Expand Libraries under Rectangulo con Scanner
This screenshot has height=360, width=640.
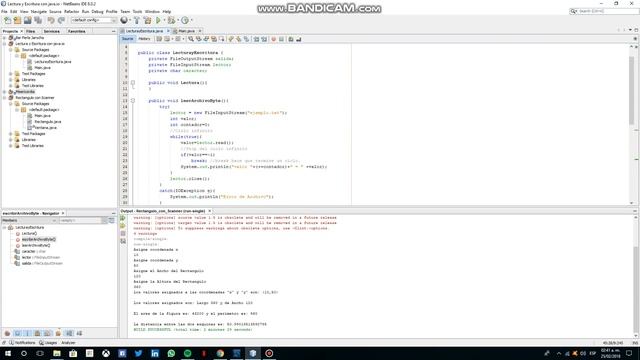pos(11,140)
